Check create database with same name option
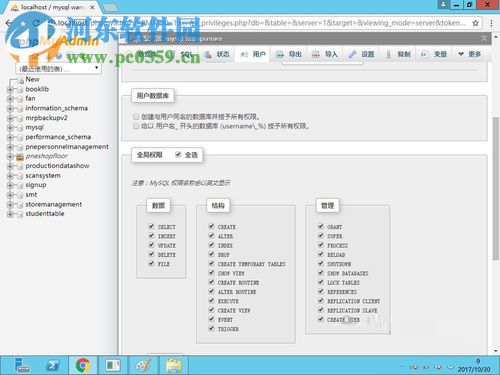The image size is (500, 375). [136, 116]
